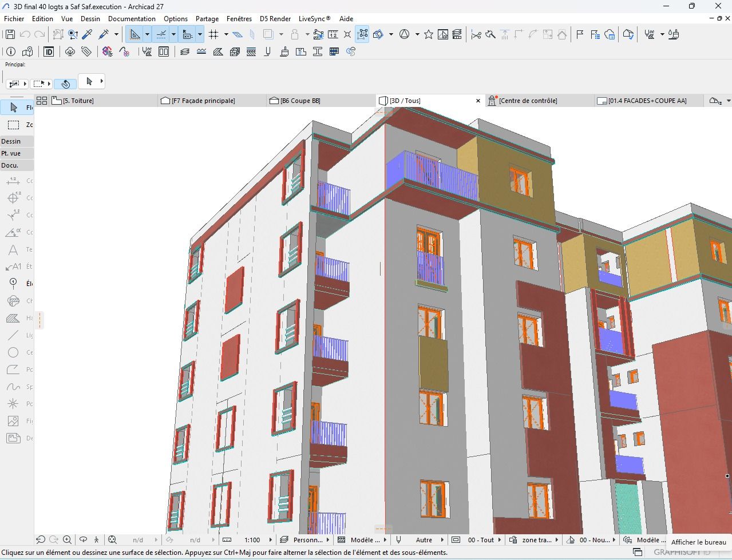This screenshot has height=560, width=732.
Task: Open the Documentation menu
Action: pyautogui.click(x=132, y=19)
